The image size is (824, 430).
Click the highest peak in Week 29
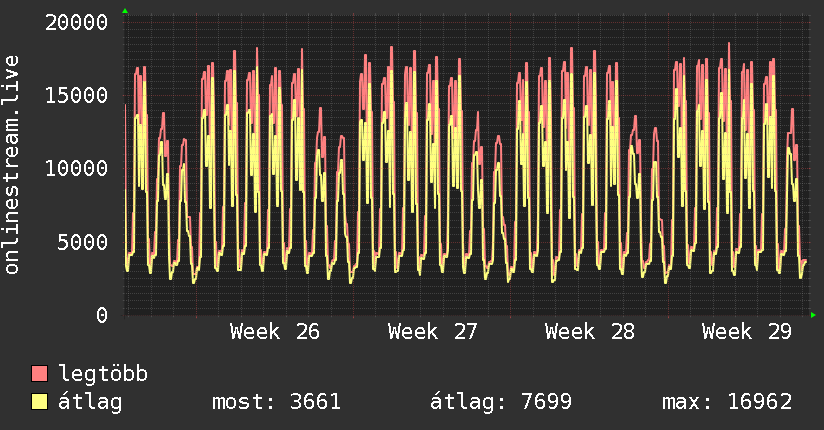(729, 44)
